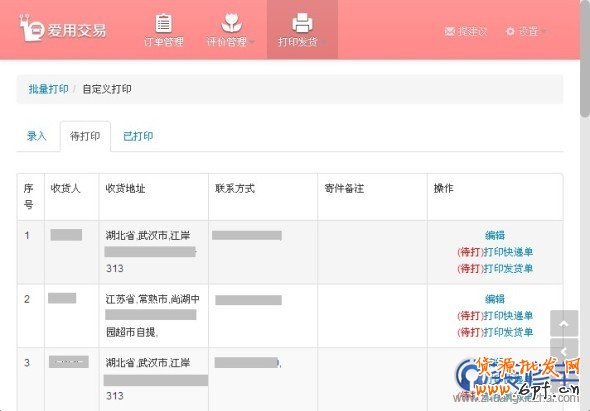Screen dimensions: 590x411
Task: Open 订单管理 clipboard icon
Action: [x=164, y=23]
